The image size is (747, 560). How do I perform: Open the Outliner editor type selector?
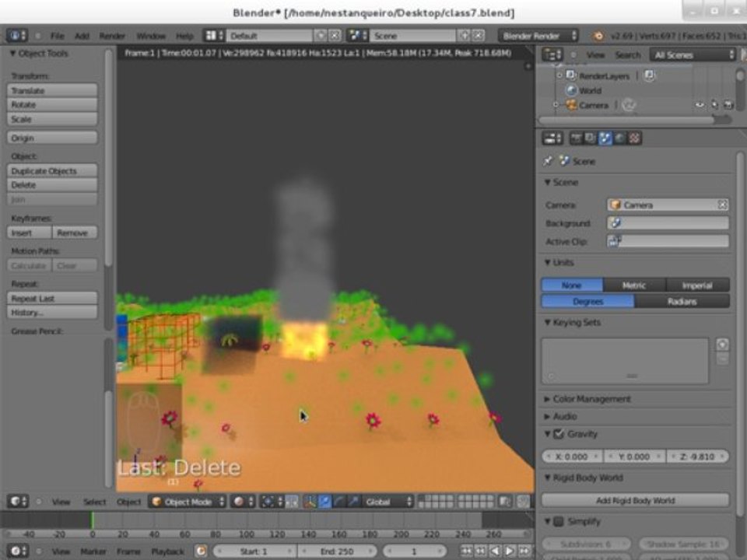point(553,54)
